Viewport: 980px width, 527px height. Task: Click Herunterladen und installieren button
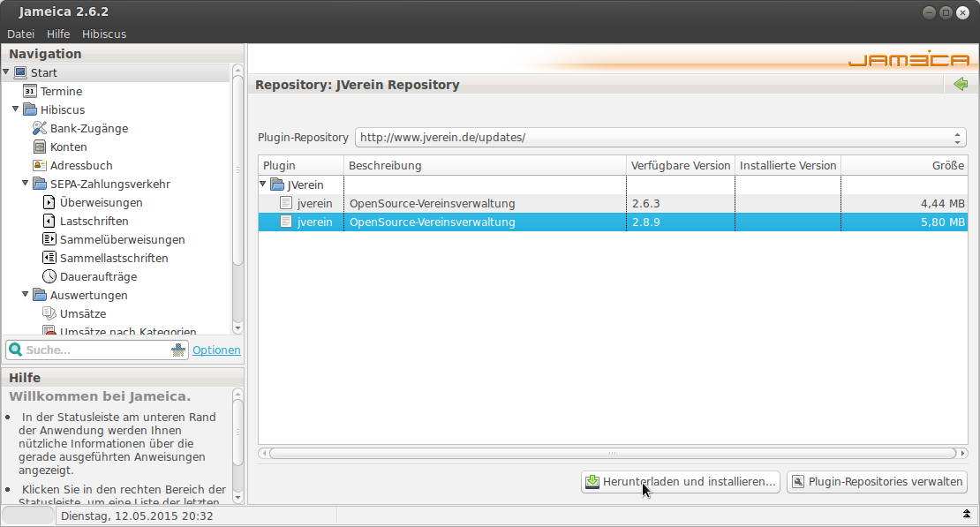click(681, 482)
